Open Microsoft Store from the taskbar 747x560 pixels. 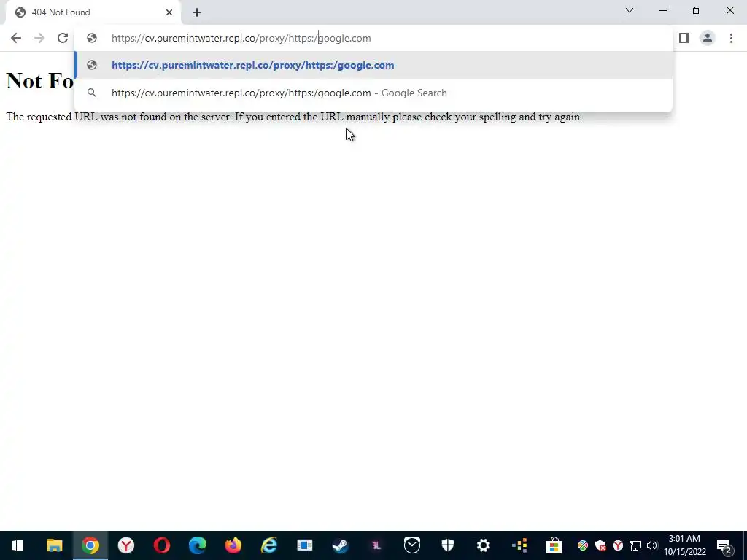tap(554, 545)
